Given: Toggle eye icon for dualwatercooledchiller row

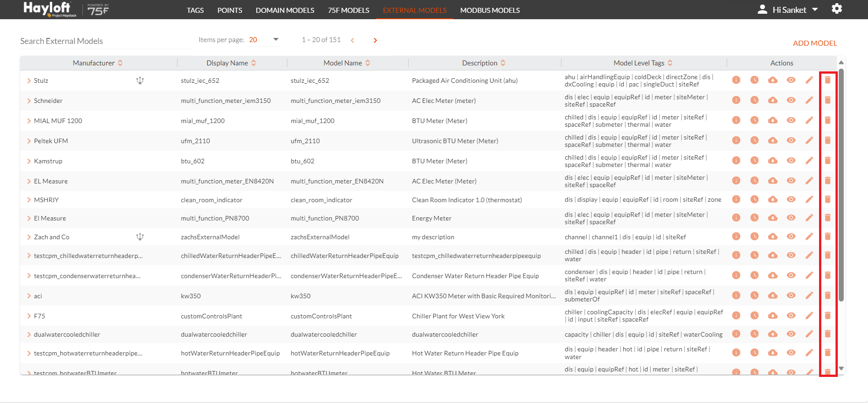Looking at the screenshot, I should (791, 334).
